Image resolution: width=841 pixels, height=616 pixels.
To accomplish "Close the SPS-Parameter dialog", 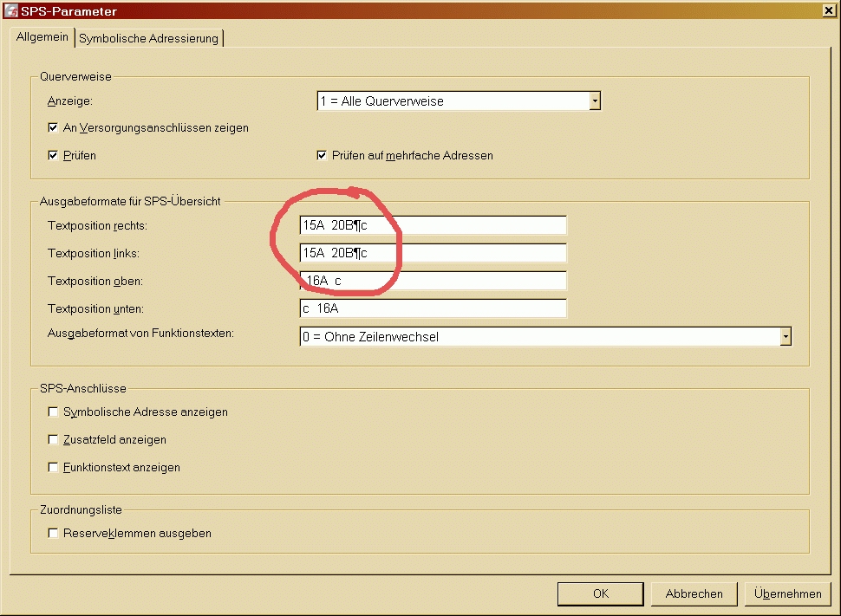I will (x=829, y=10).
